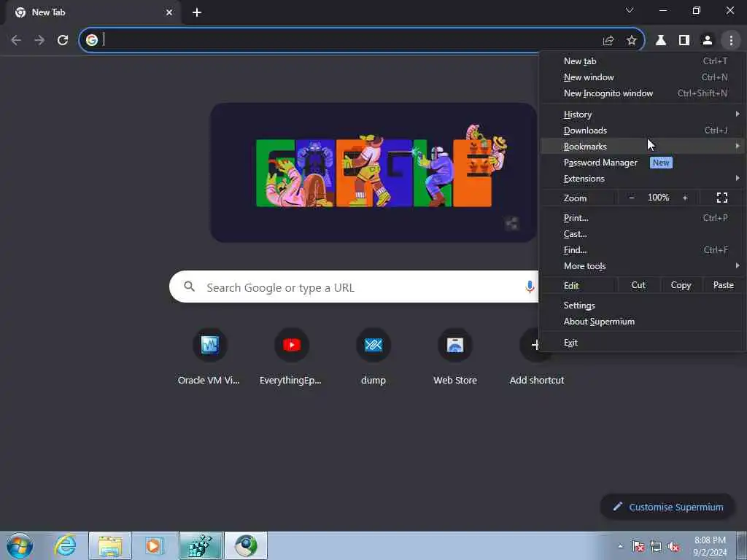This screenshot has width=747, height=560.
Task: Click Cut in the Edit row
Action: (638, 285)
